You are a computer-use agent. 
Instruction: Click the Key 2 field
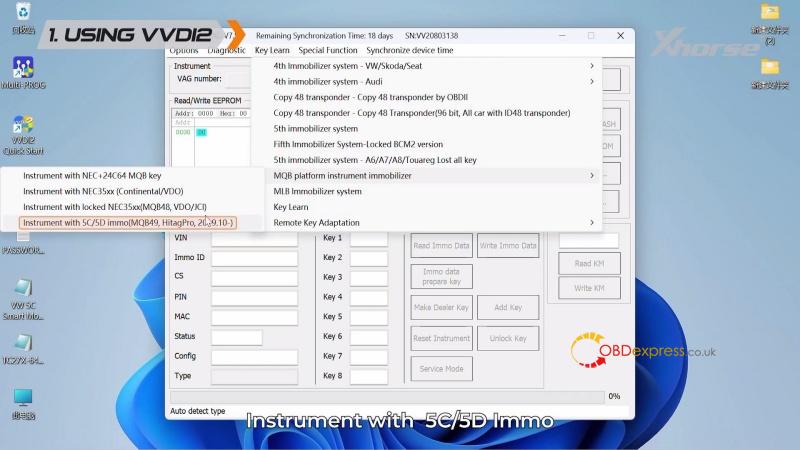369,258
